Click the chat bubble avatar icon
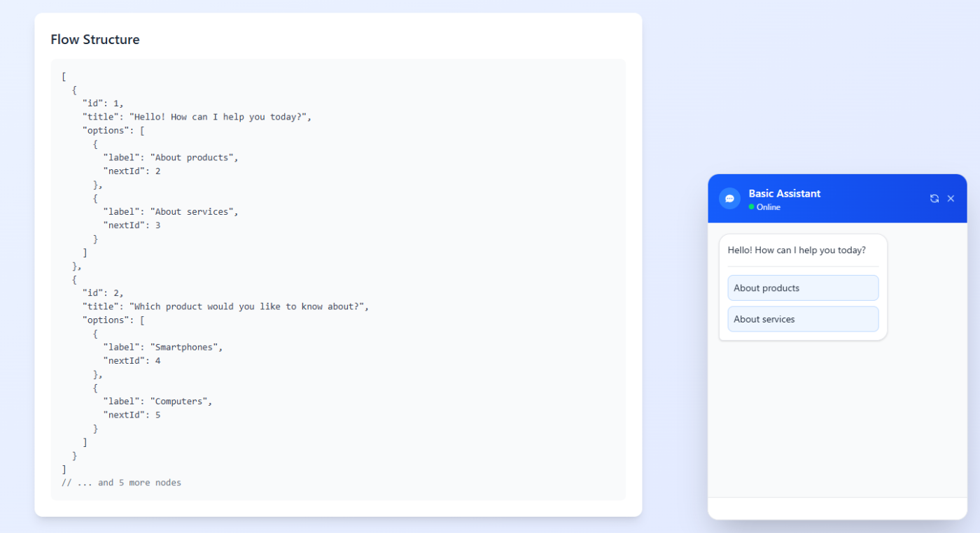 click(x=729, y=199)
